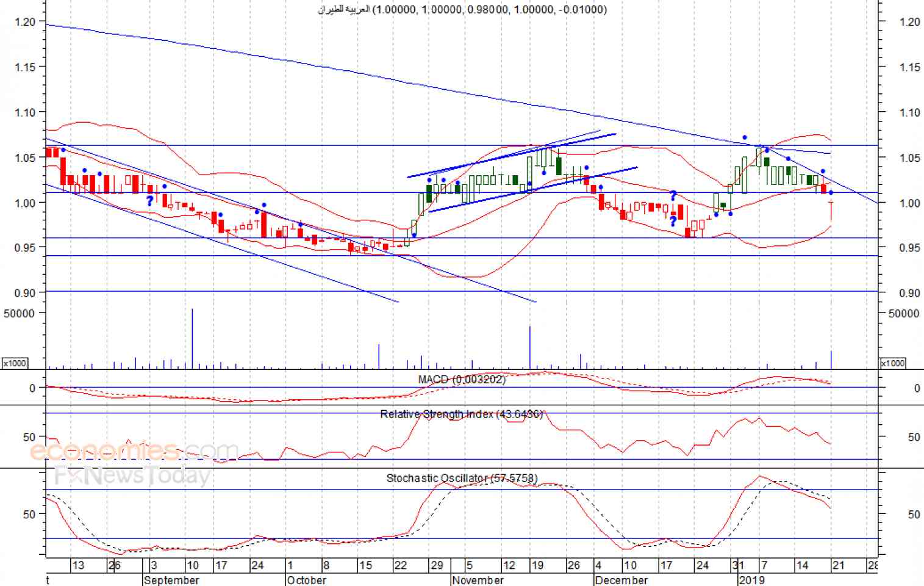Select date label 22 on time axis
This screenshot has width=924, height=586.
[400, 565]
